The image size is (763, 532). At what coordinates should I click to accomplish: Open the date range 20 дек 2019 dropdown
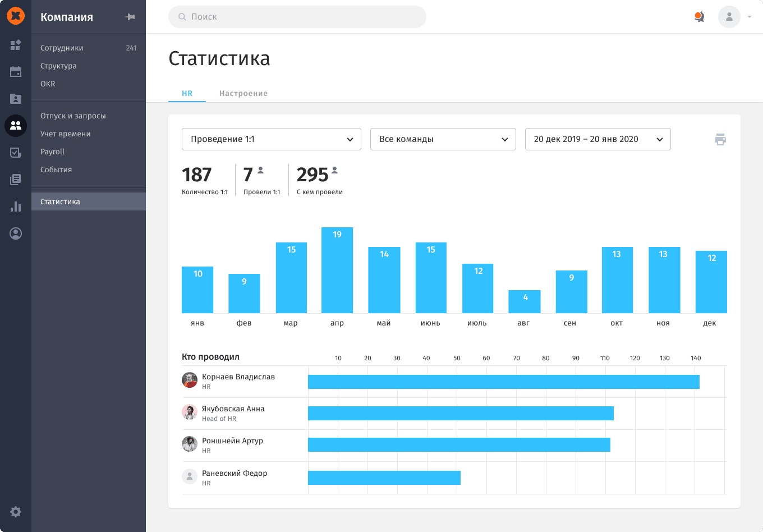pos(597,139)
